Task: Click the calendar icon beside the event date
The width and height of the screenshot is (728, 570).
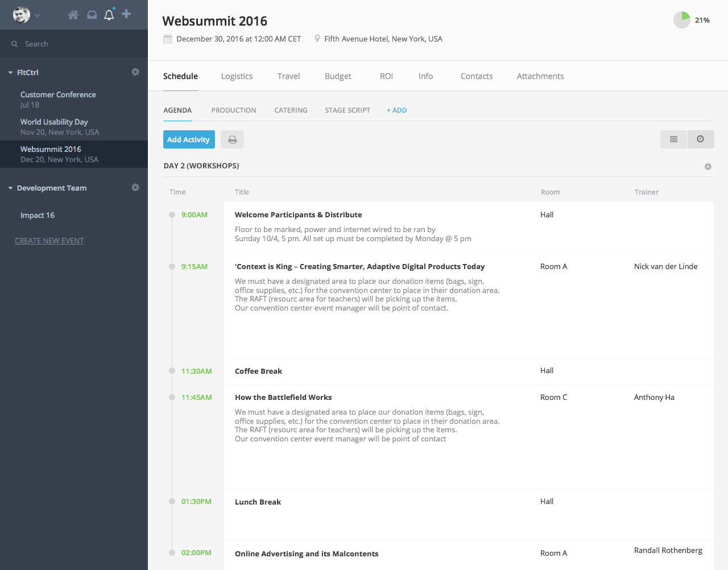Action: [167, 38]
